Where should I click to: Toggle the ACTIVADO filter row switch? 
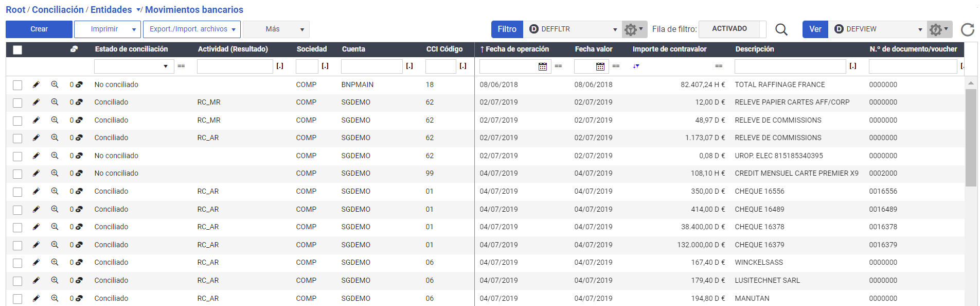729,29
